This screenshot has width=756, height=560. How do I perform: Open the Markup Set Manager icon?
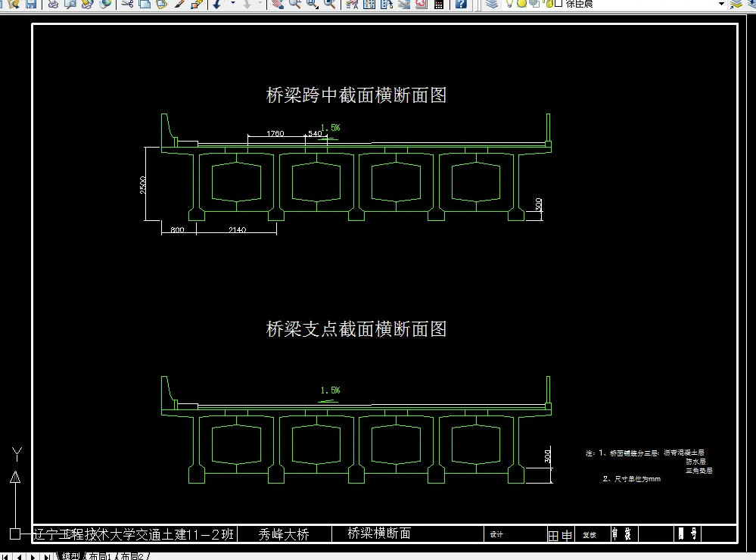point(422,4)
